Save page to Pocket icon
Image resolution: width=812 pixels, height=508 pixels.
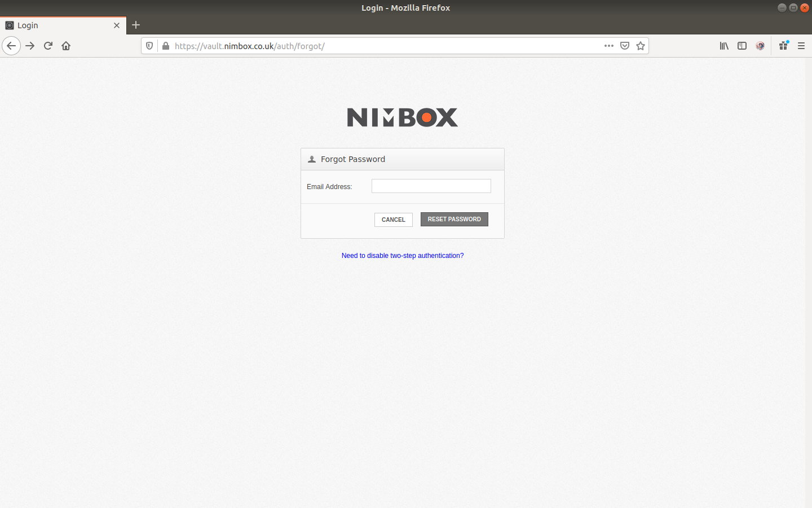[625, 46]
